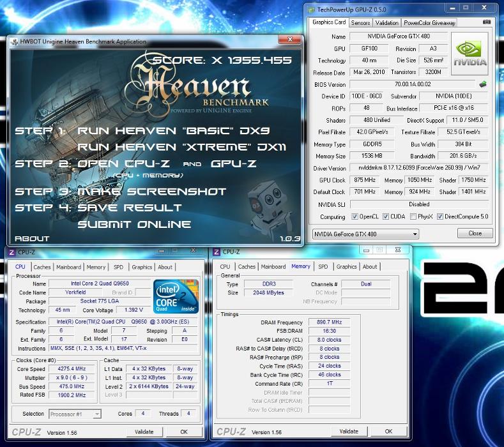Click the GPU-Z Close button
Screen dimensions: 504x447
pyautogui.click(x=475, y=233)
